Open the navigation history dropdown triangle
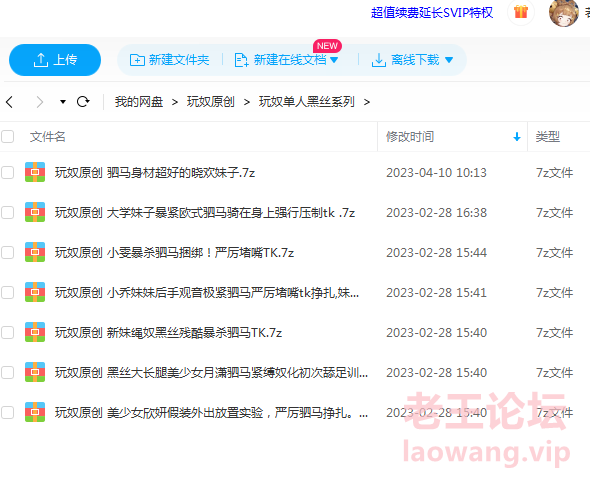Image resolution: width=590 pixels, height=477 pixels. pos(63,102)
